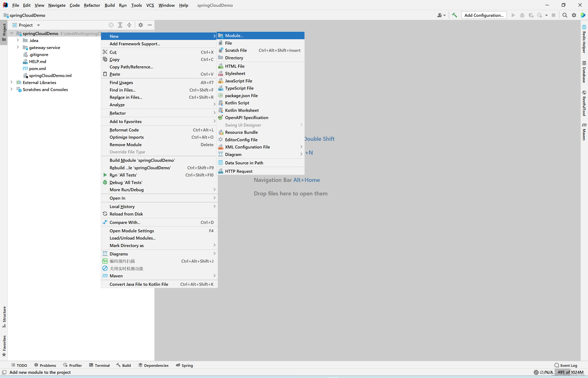Expand the External Libraries node
The width and height of the screenshot is (588, 378).
click(11, 82)
